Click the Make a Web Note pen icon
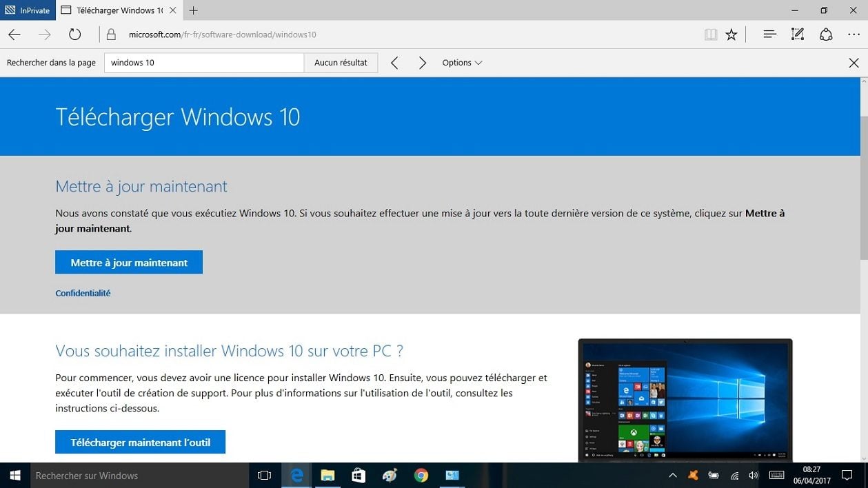Viewport: 868px width, 488px height. pyautogui.click(x=798, y=34)
